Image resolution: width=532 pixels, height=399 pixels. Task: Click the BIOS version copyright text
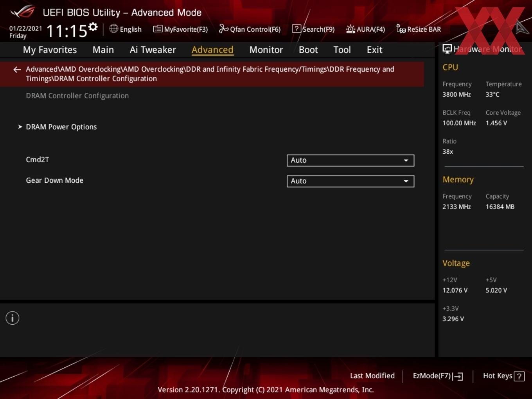click(266, 390)
